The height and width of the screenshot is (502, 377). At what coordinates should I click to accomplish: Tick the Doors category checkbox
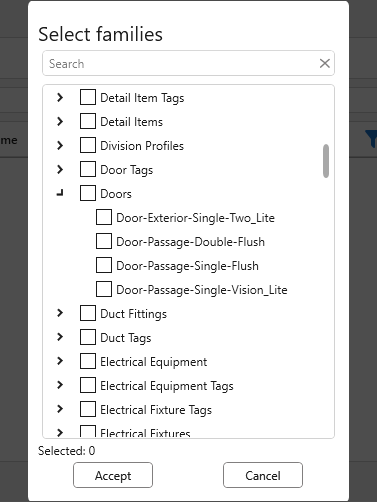point(88,193)
